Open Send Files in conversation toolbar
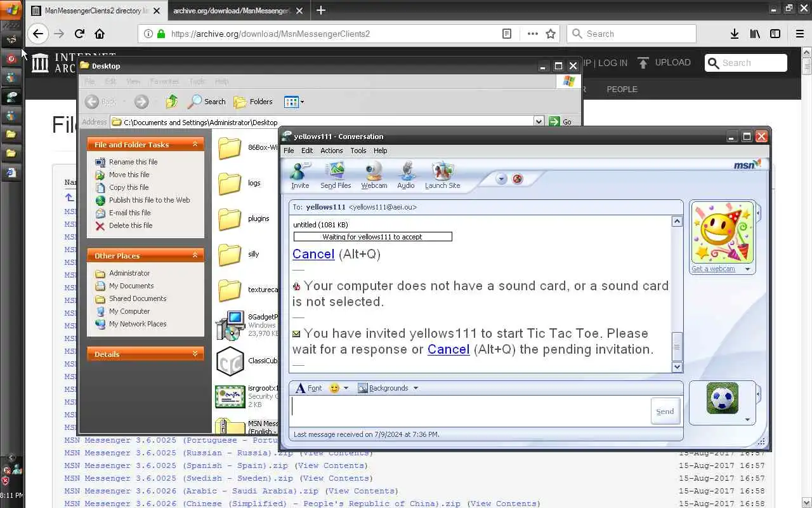This screenshot has width=812, height=508. (336, 175)
